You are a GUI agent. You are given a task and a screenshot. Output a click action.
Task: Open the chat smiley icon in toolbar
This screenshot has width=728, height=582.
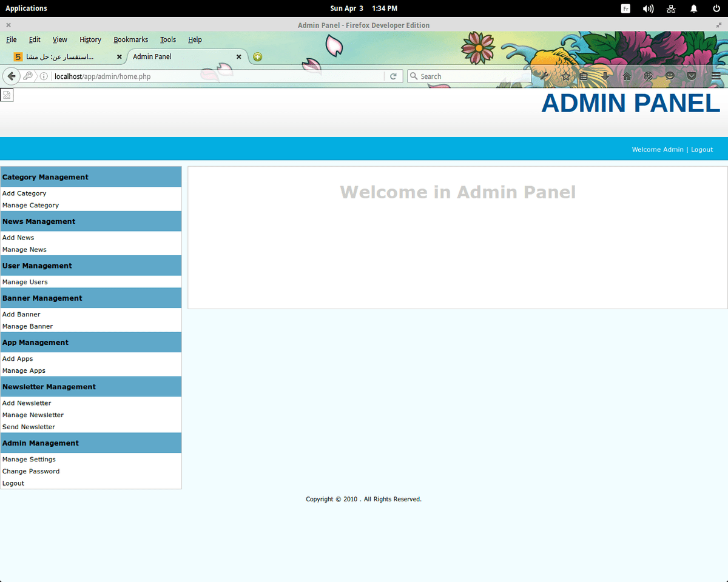[x=670, y=76]
